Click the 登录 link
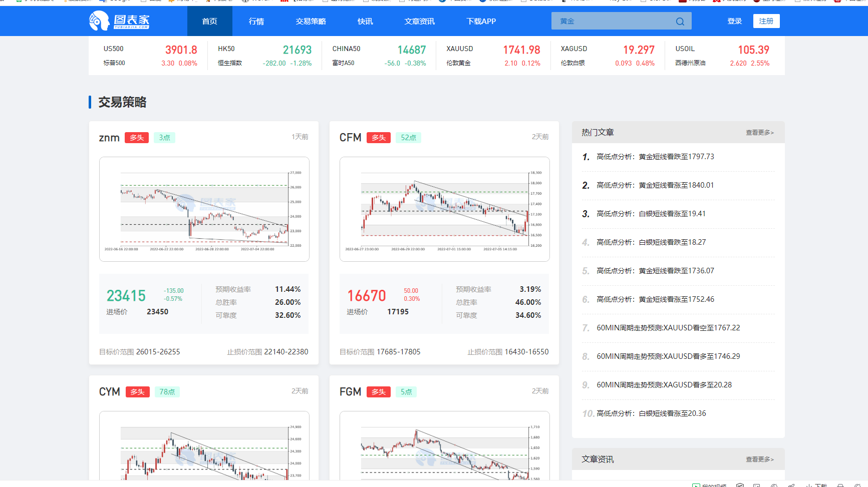This screenshot has width=868, height=487. pos(734,21)
